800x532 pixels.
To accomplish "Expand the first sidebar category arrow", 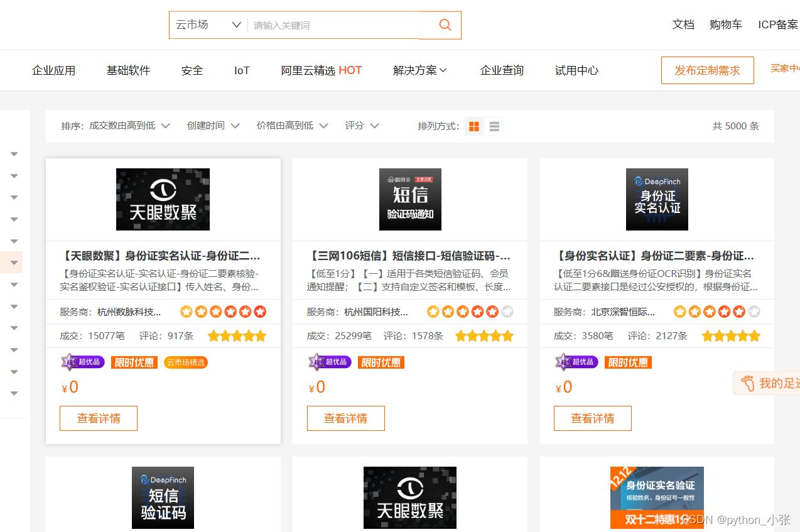I will pyautogui.click(x=14, y=154).
